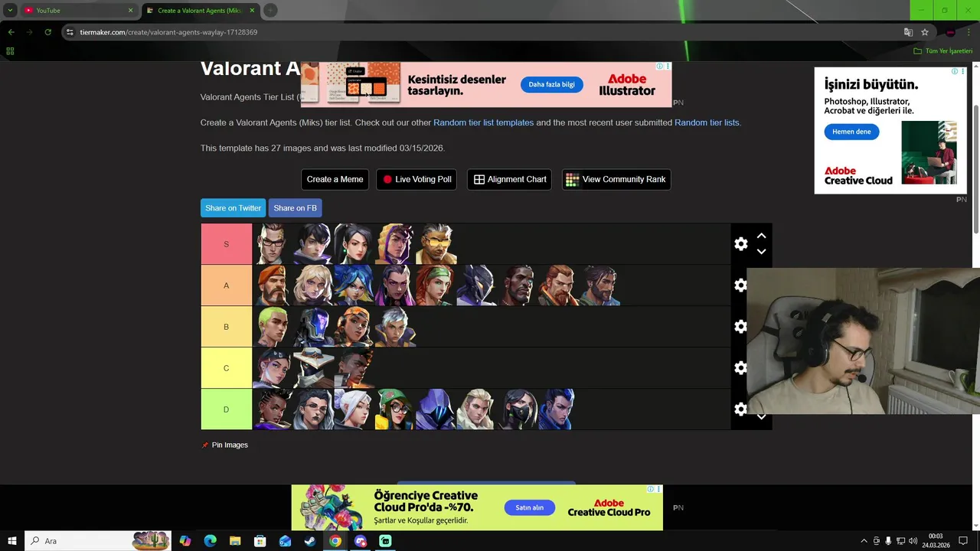Open the volume control in system tray

913,541
